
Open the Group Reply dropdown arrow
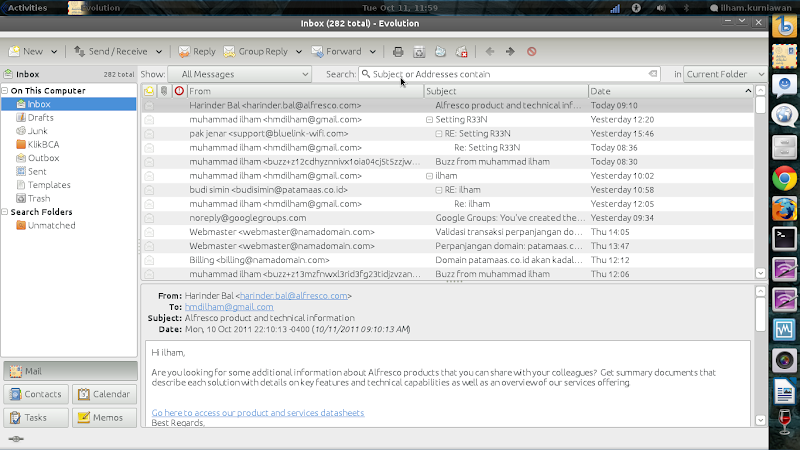tap(298, 52)
